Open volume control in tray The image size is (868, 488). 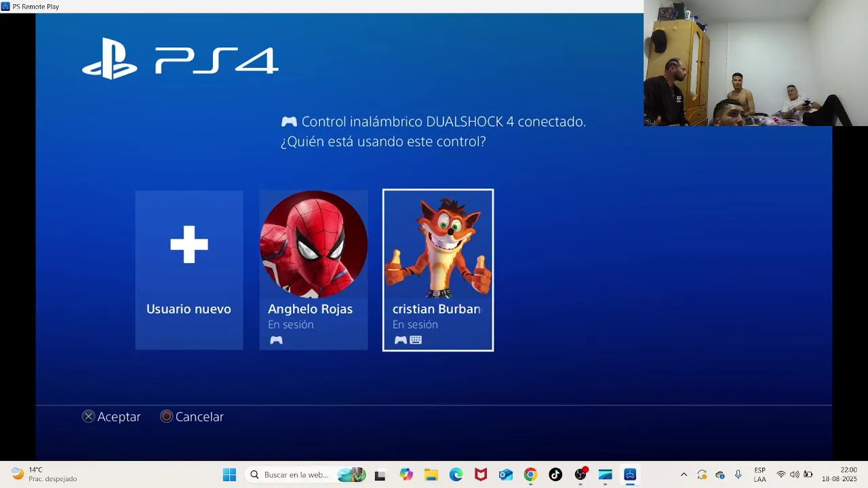[x=795, y=475]
